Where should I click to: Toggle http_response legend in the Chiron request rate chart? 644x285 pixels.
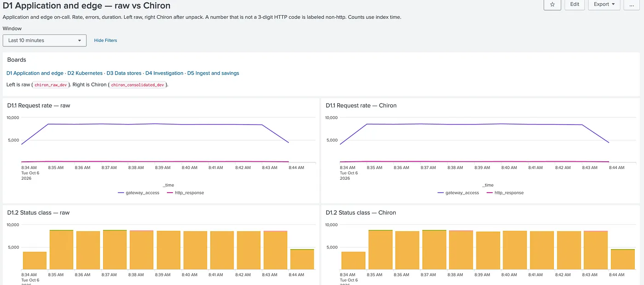[505, 193]
